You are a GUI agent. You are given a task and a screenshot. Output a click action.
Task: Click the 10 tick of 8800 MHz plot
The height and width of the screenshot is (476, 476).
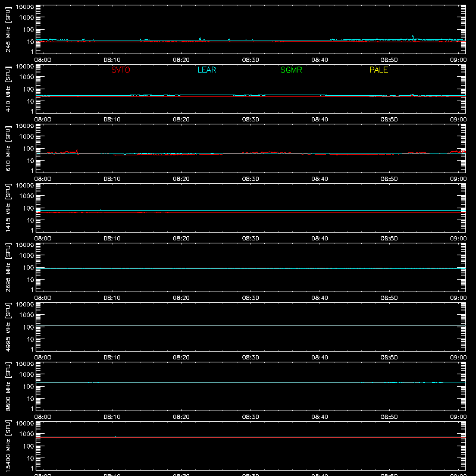(x=30, y=399)
